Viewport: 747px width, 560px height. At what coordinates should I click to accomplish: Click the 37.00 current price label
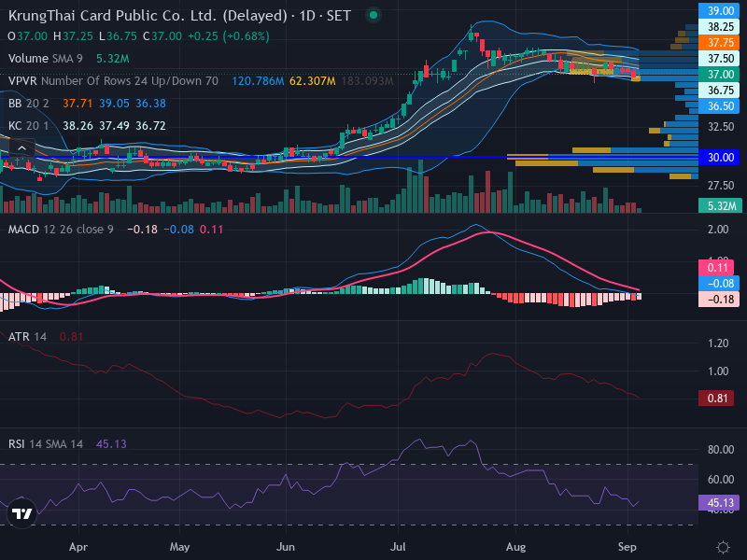pos(719,75)
